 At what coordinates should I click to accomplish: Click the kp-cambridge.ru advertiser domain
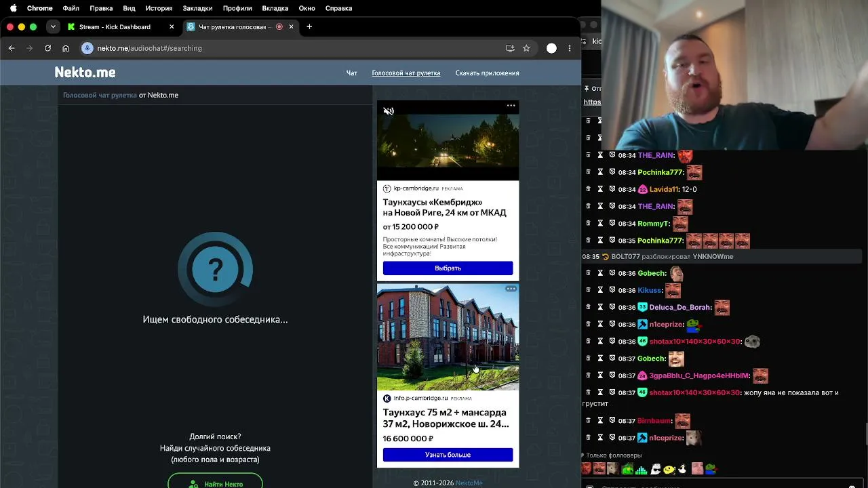(x=416, y=188)
